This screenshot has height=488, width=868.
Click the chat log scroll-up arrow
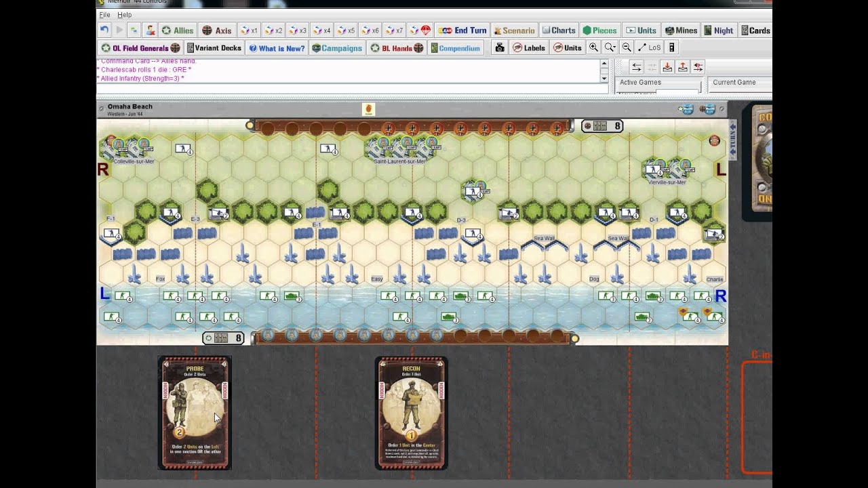click(604, 64)
